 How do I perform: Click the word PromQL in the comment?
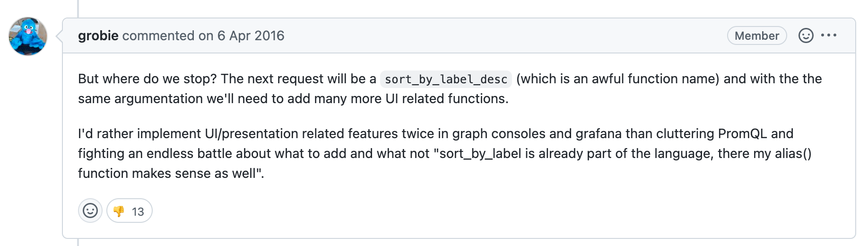click(742, 134)
